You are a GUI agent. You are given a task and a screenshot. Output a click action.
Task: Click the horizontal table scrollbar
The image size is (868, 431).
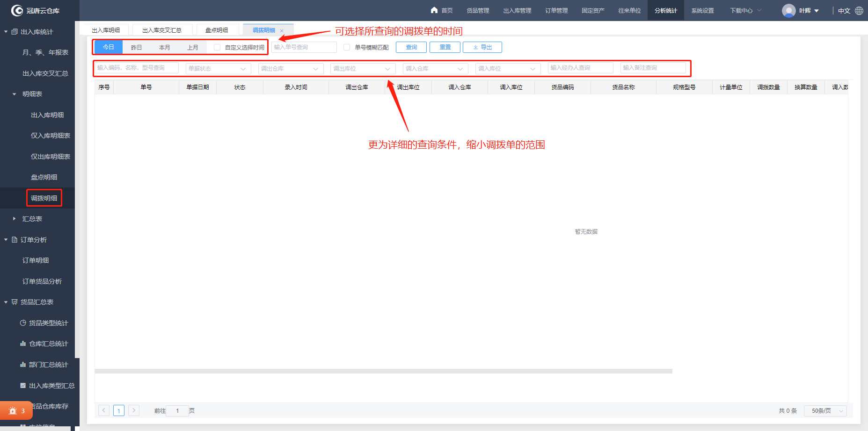[x=383, y=371]
